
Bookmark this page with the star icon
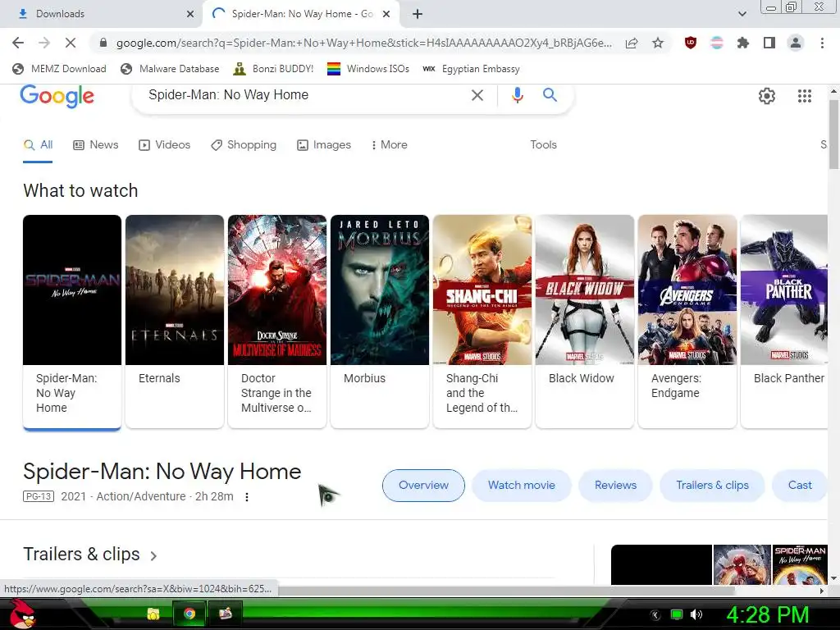click(x=658, y=43)
